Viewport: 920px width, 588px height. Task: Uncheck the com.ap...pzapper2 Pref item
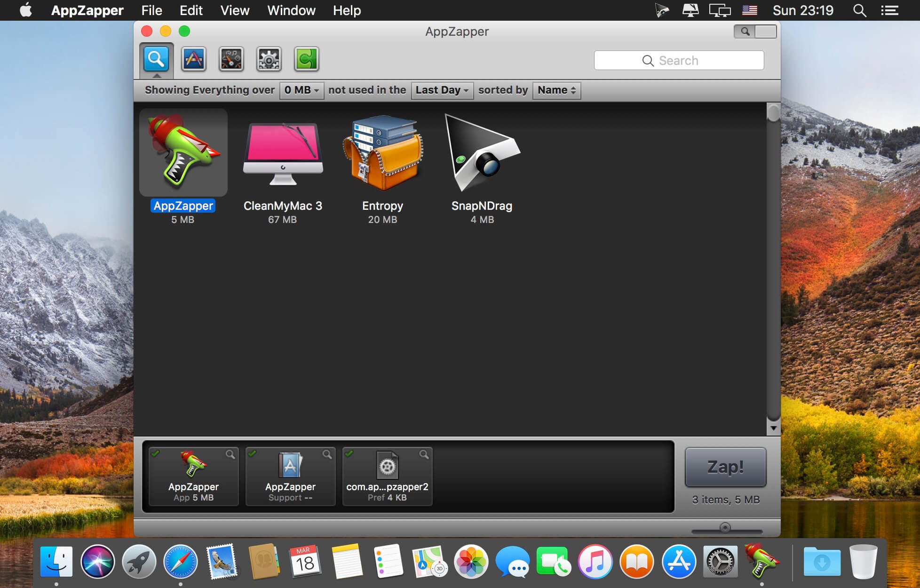click(349, 453)
